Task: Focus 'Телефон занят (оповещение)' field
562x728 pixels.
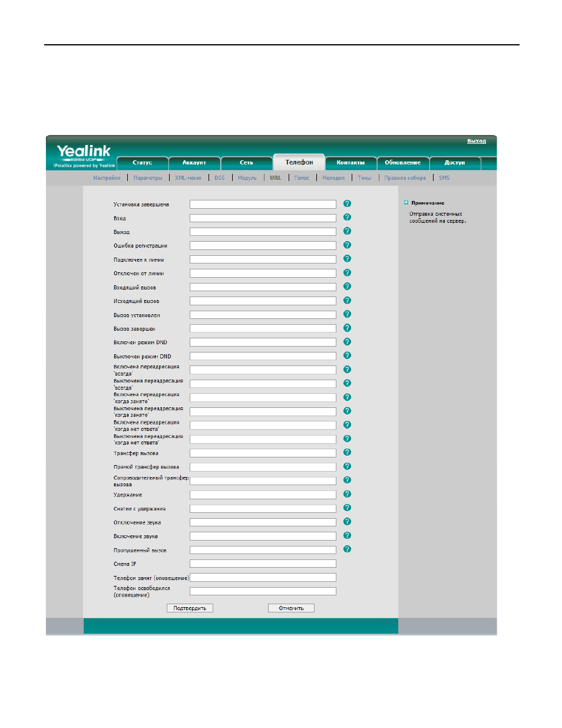Action: (263, 578)
